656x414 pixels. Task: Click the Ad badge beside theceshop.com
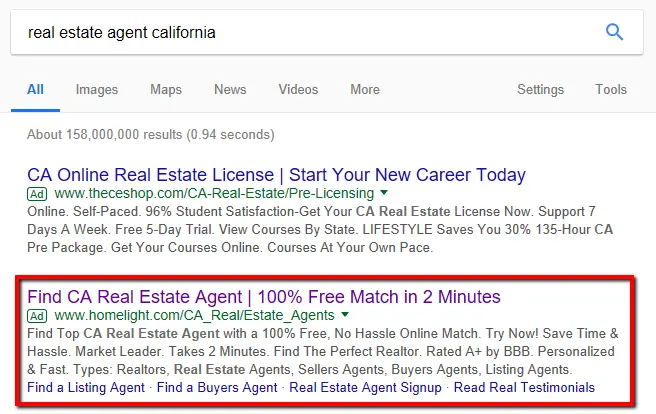(38, 193)
